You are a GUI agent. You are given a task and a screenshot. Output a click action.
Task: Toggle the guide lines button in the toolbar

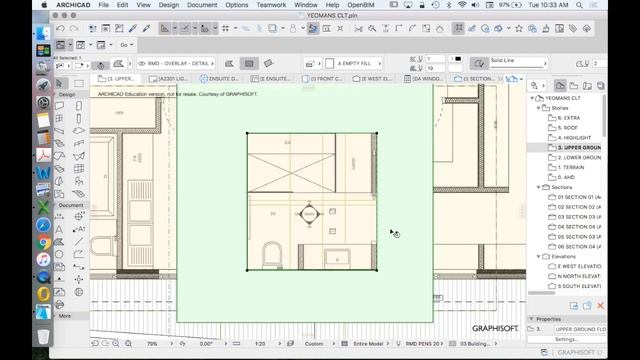164,29
